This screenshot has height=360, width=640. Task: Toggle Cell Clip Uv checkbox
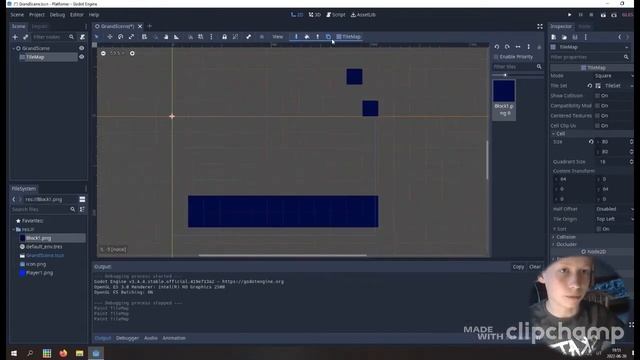598,126
